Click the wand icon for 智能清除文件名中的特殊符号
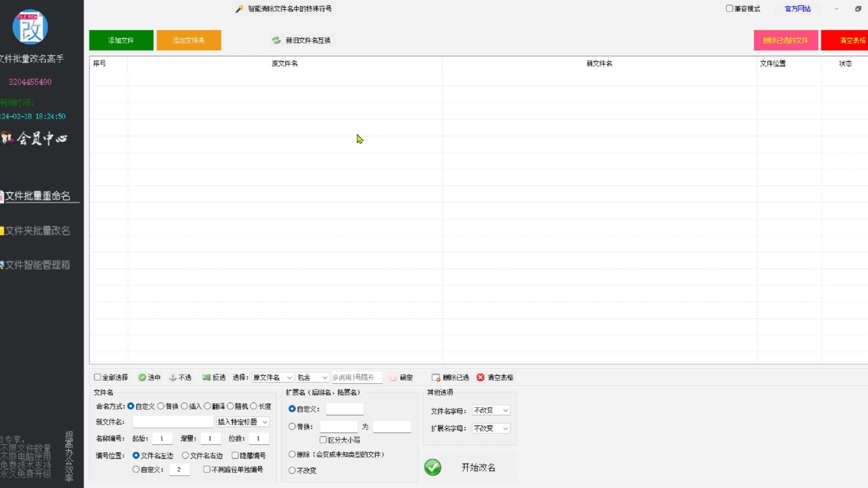This screenshot has width=868, height=488. point(239,9)
